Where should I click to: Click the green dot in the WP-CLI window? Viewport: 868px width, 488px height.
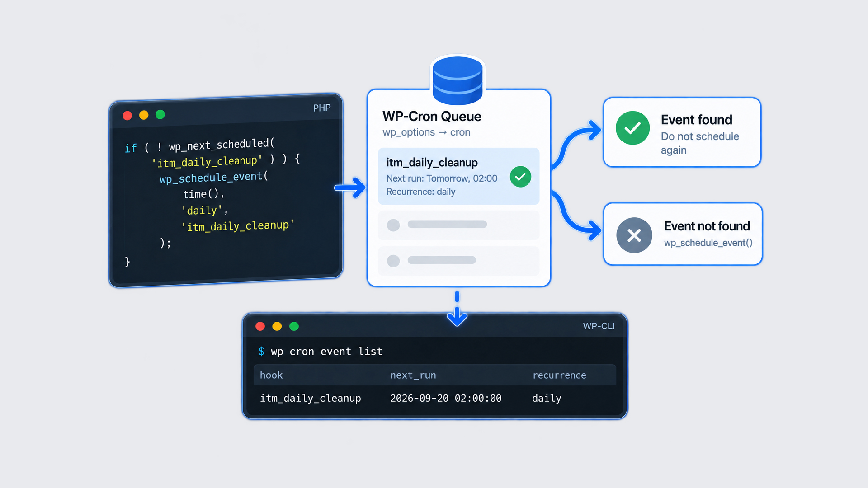pos(294,326)
